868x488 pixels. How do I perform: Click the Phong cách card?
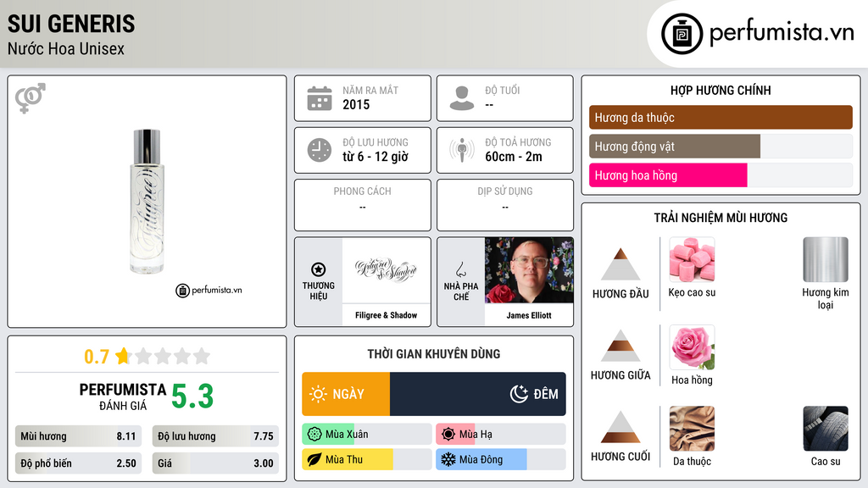point(363,205)
